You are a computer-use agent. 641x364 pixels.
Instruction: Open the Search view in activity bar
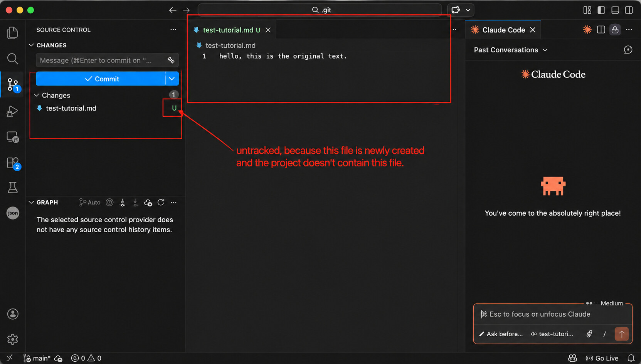pyautogui.click(x=13, y=59)
